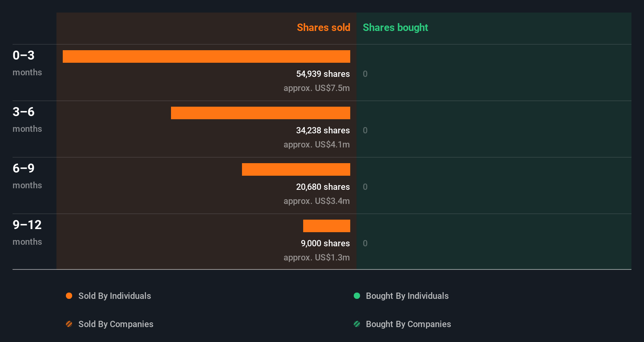The width and height of the screenshot is (644, 342).
Task: Click the approx. US$4.1m amount
Action: pos(317,145)
